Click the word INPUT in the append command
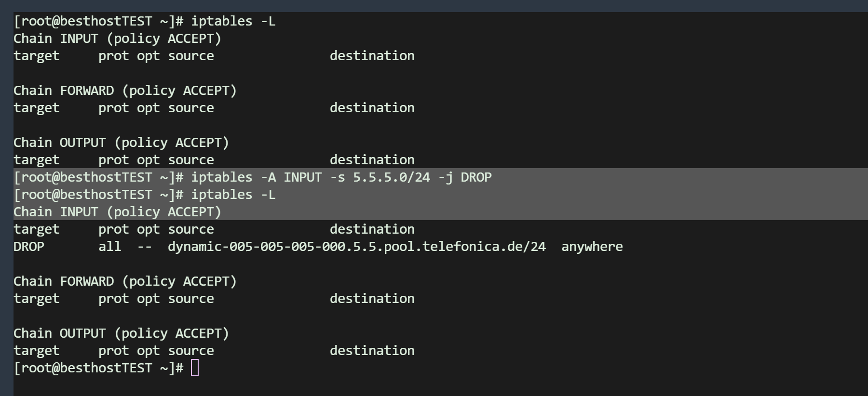The image size is (868, 396). [x=302, y=177]
